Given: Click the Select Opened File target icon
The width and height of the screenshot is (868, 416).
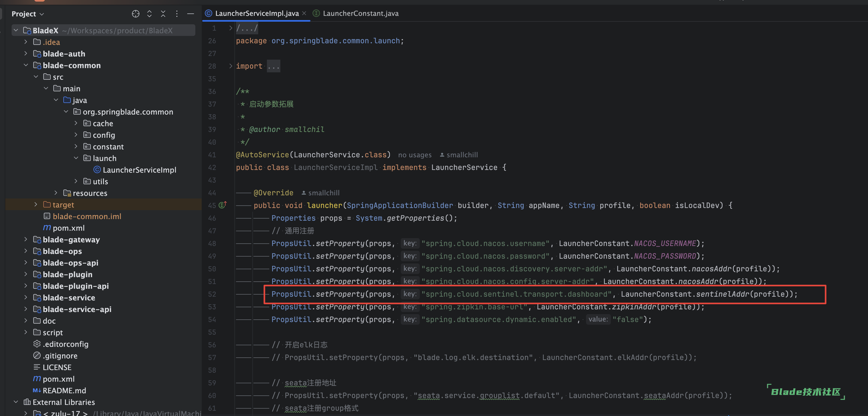Looking at the screenshot, I should 135,14.
